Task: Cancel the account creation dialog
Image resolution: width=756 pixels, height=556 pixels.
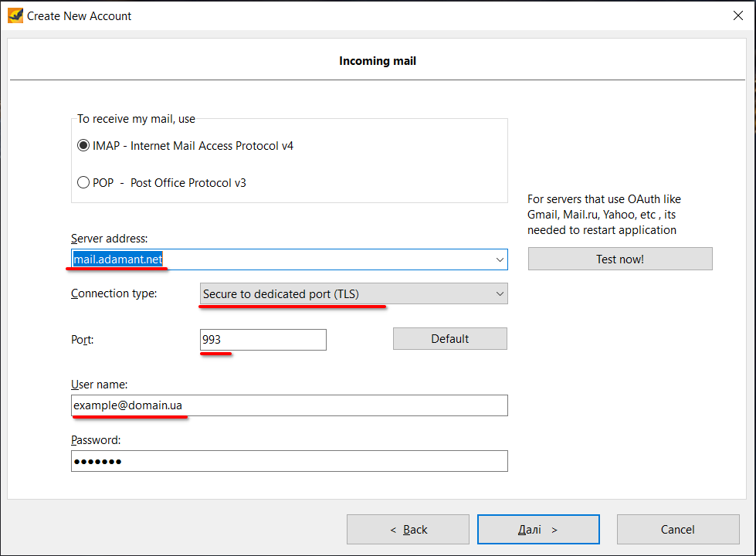Action: pyautogui.click(x=677, y=529)
